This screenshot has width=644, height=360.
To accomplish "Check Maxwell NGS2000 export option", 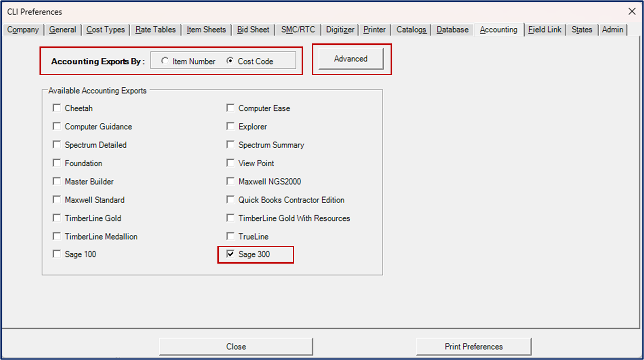I will (x=230, y=181).
